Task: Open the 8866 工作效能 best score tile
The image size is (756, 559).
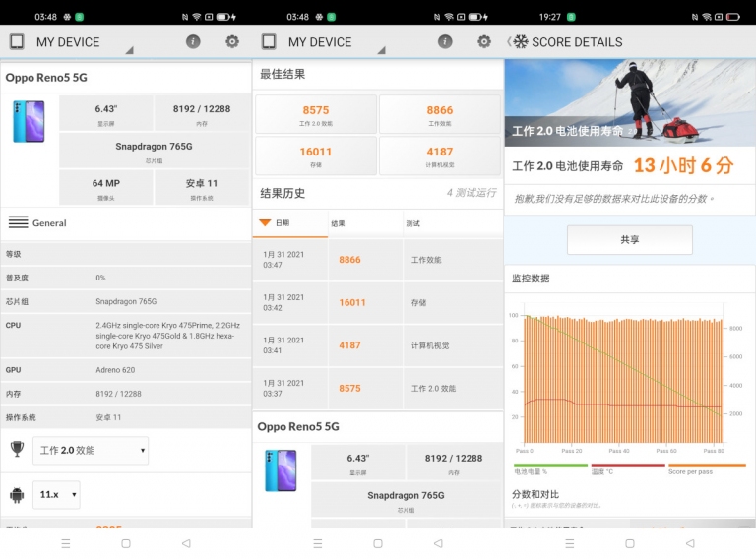Action: point(440,115)
